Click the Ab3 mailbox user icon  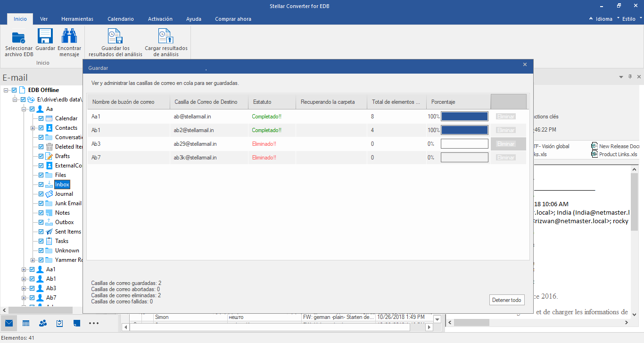coord(40,288)
